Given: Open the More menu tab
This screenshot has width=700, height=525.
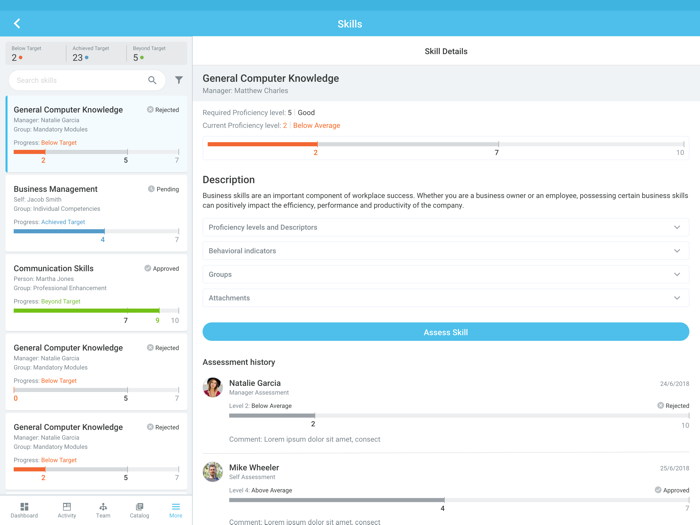Looking at the screenshot, I should 175,510.
